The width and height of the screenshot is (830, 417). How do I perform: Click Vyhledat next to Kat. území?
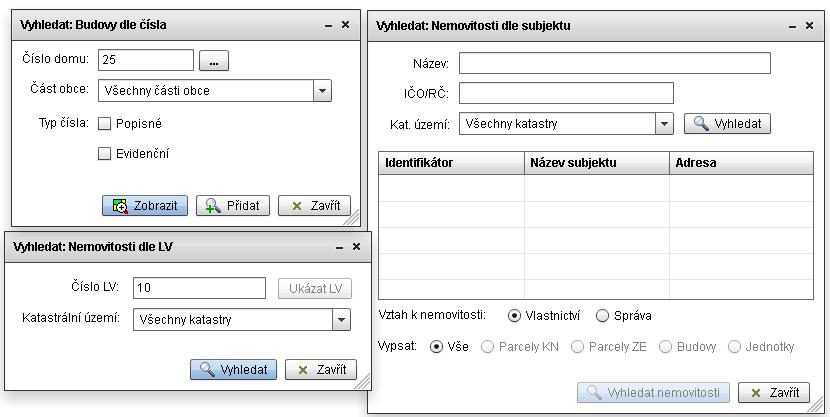pos(727,124)
